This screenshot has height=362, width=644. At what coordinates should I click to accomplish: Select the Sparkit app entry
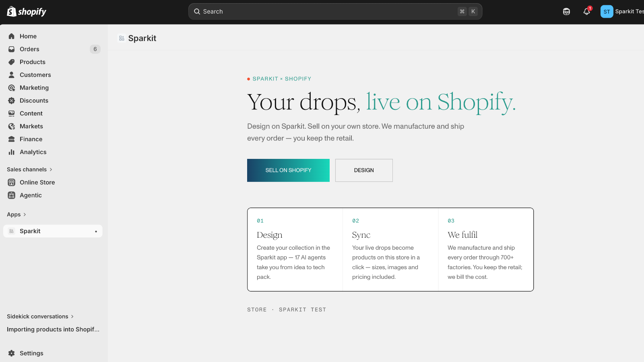click(53, 231)
